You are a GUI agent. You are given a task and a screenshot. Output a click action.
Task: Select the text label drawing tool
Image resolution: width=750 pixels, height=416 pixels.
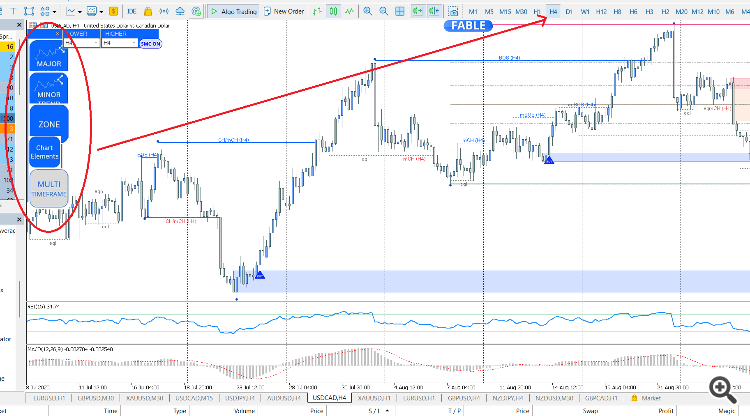[x=13, y=11]
